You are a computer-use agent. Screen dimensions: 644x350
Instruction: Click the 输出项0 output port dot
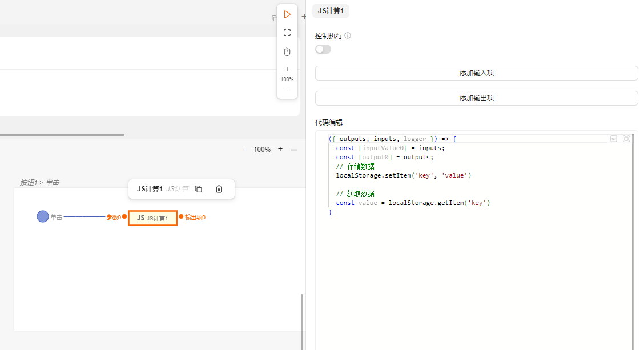pyautogui.click(x=181, y=217)
